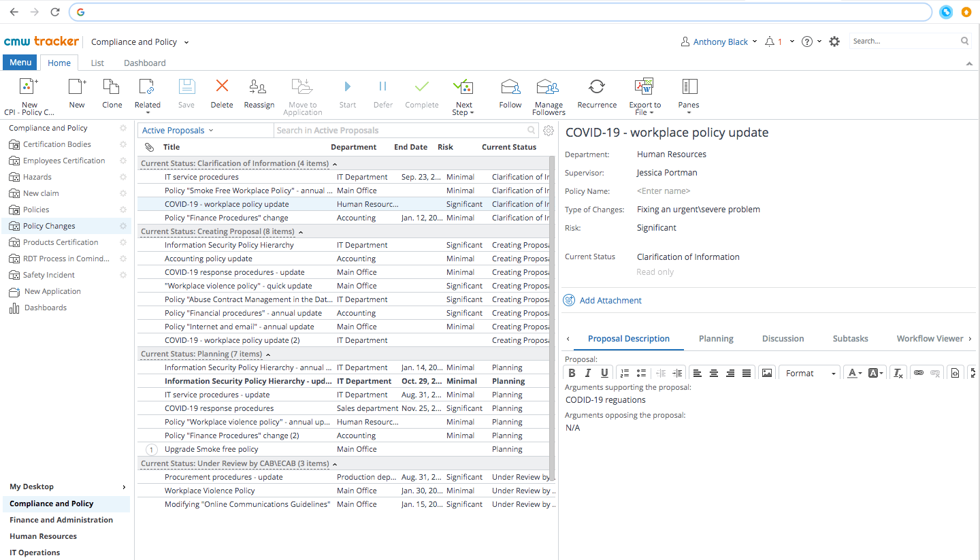Click the Defer pause icon
This screenshot has width=980, height=560.
[x=382, y=86]
